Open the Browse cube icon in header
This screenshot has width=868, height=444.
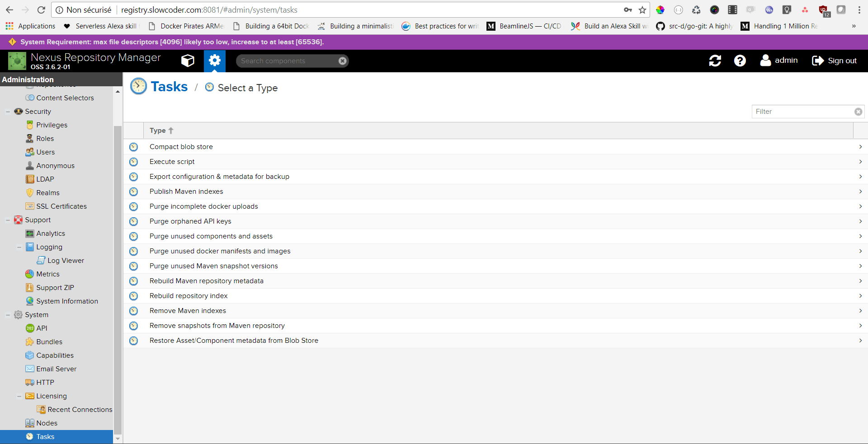(188, 61)
